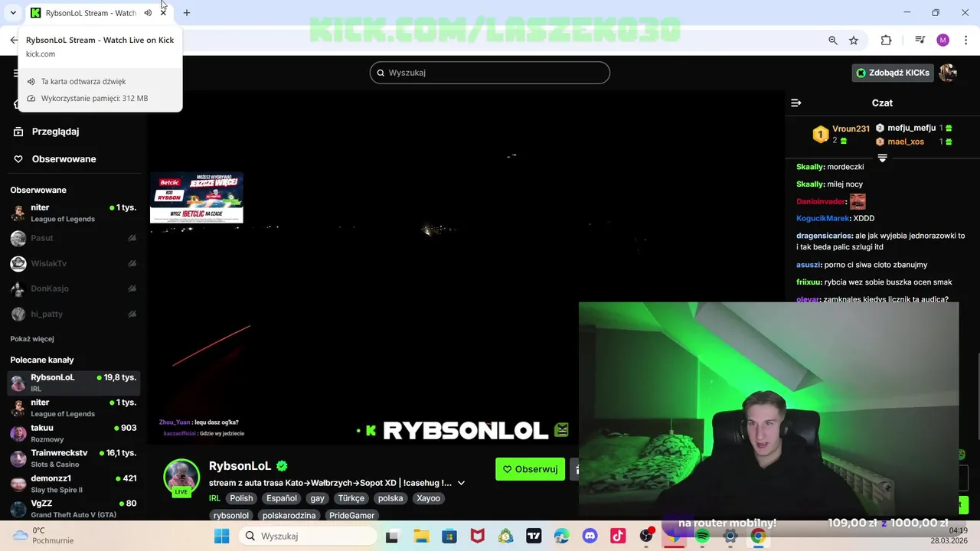This screenshot has height=551, width=980.
Task: Open offline channel DonKasjo
Action: click(x=73, y=289)
